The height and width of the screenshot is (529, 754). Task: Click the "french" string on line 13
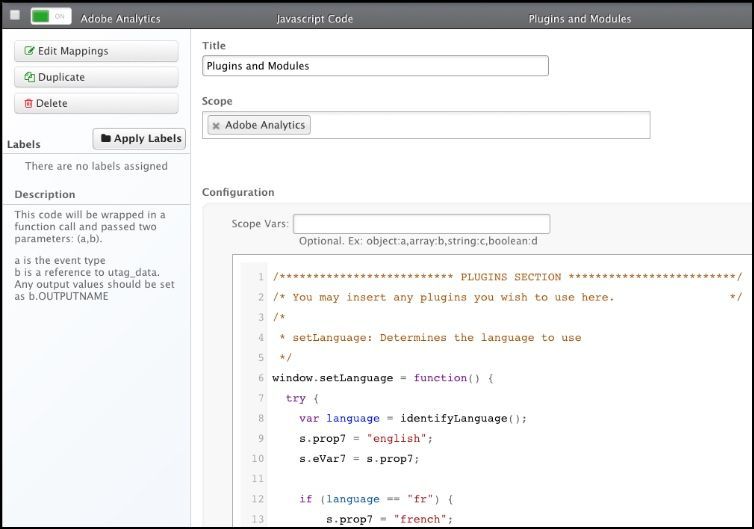point(420,519)
